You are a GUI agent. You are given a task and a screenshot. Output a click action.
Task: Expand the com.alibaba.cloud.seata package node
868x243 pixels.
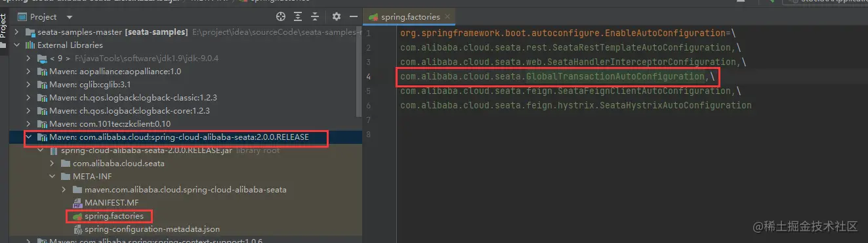pyautogui.click(x=52, y=164)
